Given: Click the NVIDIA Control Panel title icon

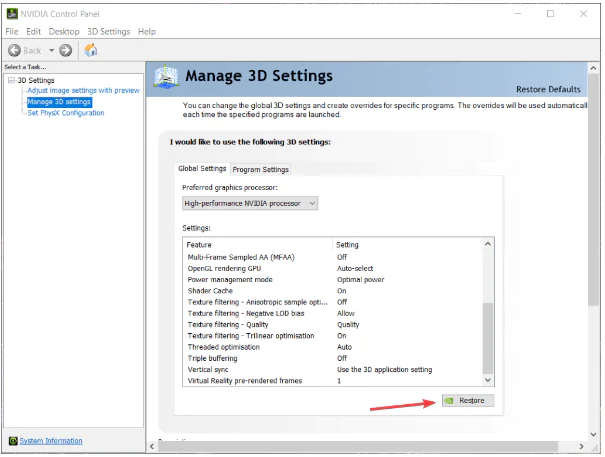Looking at the screenshot, I should pyautogui.click(x=12, y=14).
